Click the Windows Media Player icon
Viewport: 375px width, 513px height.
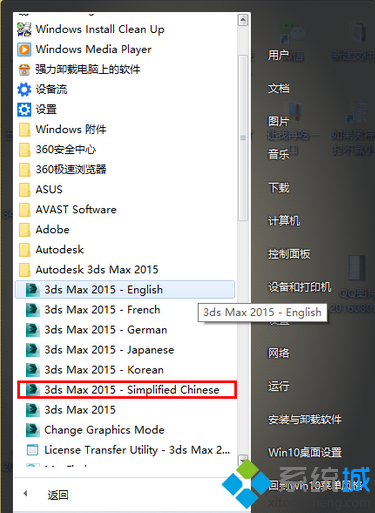point(24,49)
